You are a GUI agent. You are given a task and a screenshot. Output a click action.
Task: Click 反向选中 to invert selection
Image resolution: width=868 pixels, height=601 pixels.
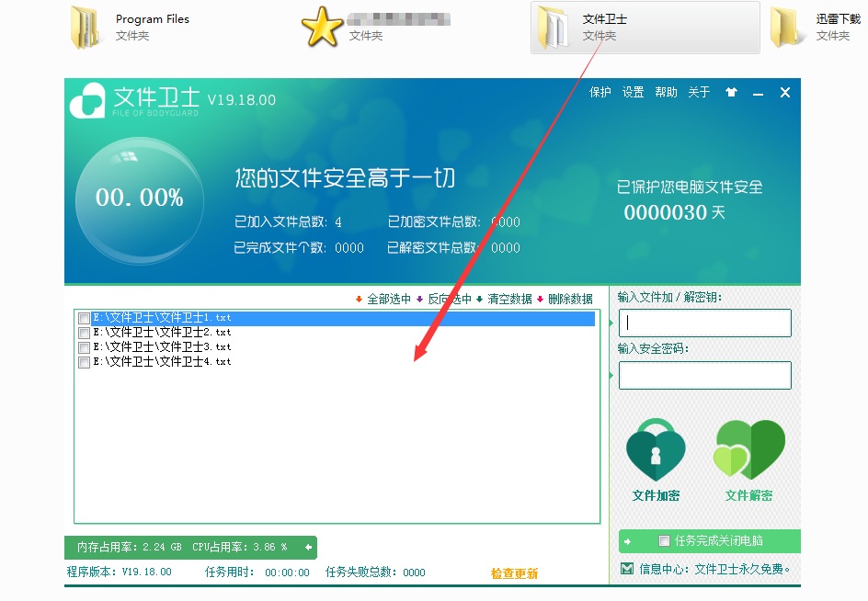click(450, 300)
